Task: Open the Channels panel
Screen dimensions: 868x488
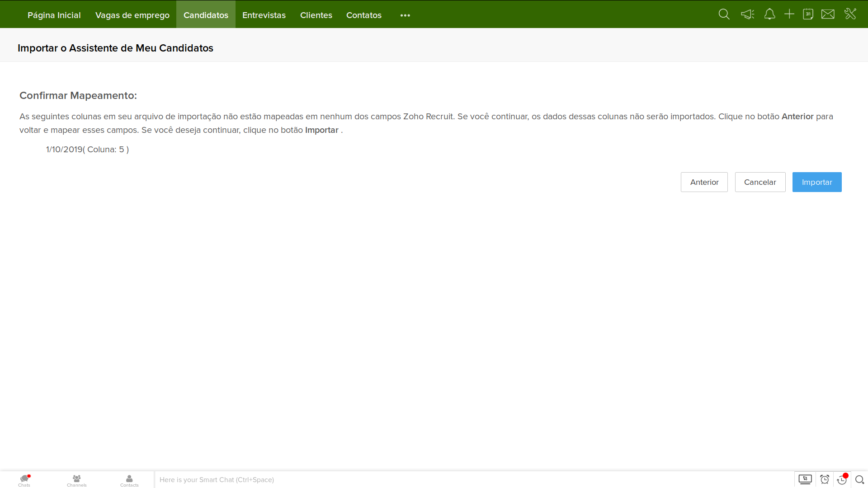Action: (x=77, y=480)
